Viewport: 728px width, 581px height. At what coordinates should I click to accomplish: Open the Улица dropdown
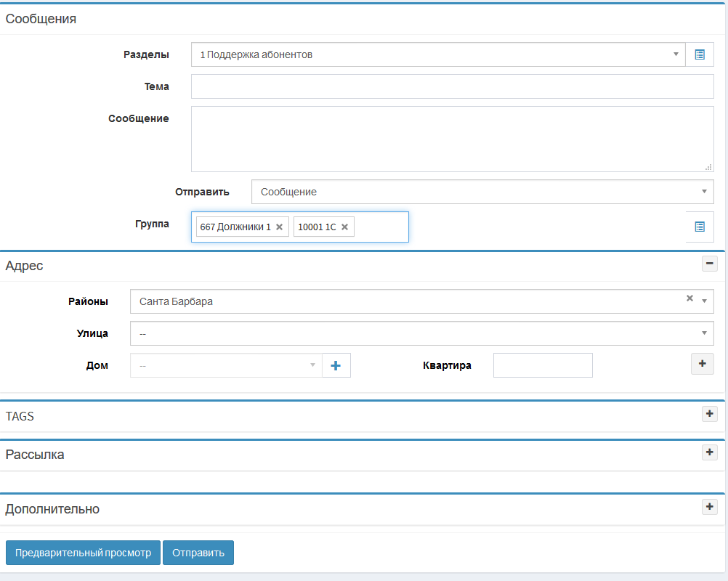tap(421, 333)
